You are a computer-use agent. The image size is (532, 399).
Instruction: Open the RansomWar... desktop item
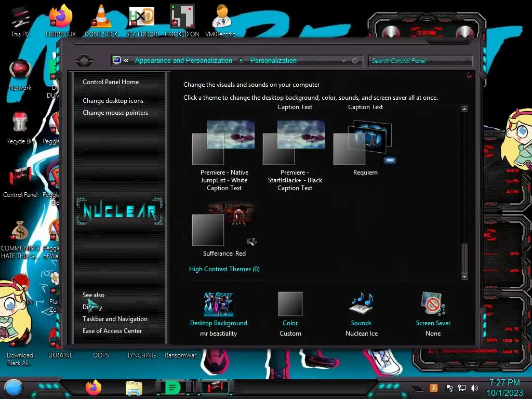182,355
